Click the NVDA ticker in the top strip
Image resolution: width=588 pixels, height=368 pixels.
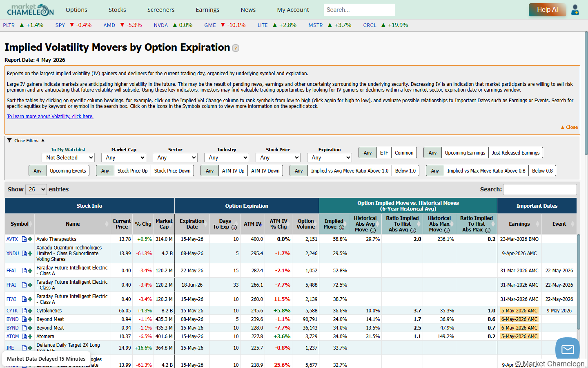coord(161,25)
